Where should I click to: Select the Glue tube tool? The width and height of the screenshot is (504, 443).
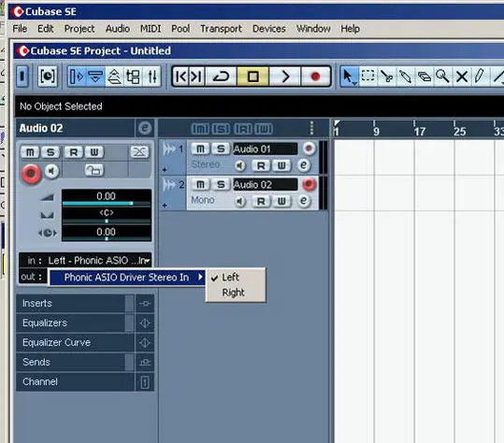click(405, 77)
